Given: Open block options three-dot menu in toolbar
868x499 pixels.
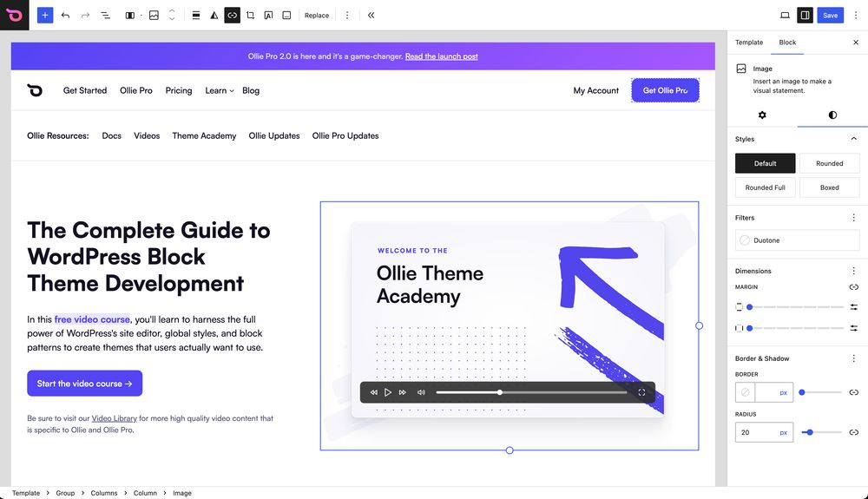Looking at the screenshot, I should (x=347, y=16).
